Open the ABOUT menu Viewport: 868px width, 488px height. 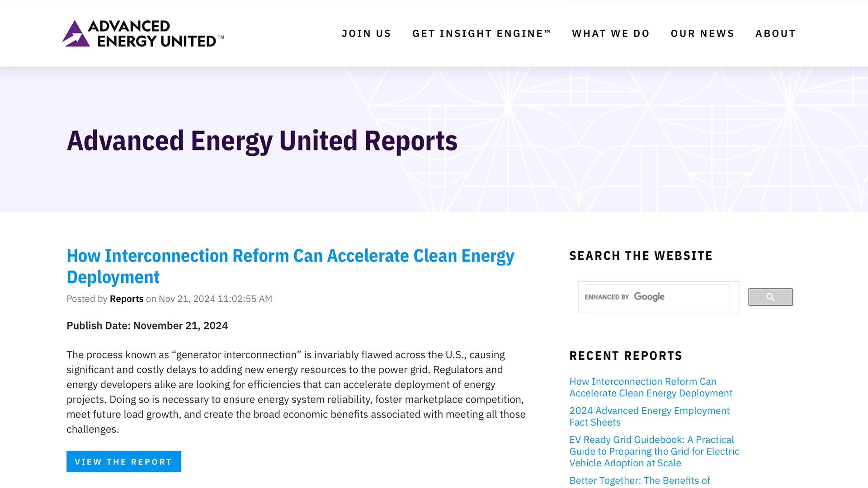[775, 33]
